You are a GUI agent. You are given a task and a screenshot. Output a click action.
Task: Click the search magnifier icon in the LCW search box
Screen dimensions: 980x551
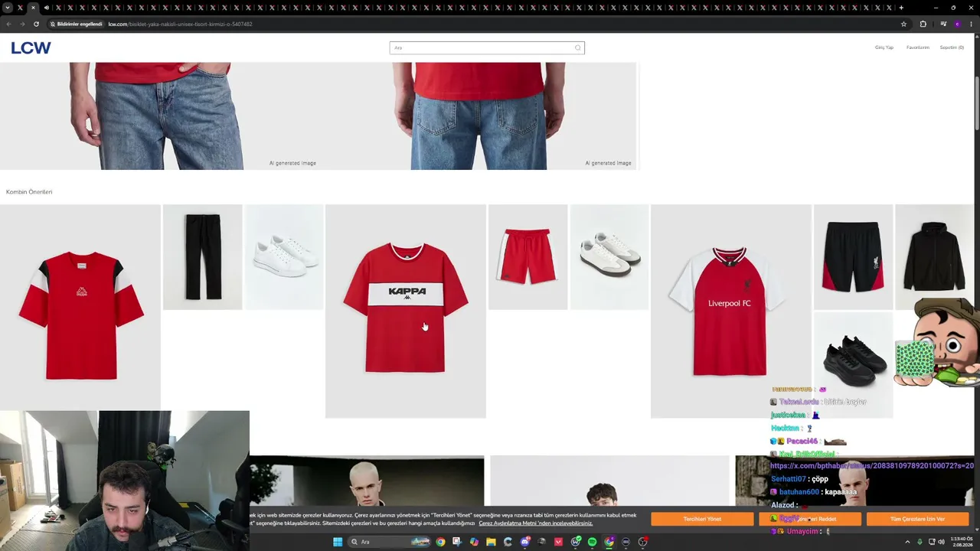[578, 47]
